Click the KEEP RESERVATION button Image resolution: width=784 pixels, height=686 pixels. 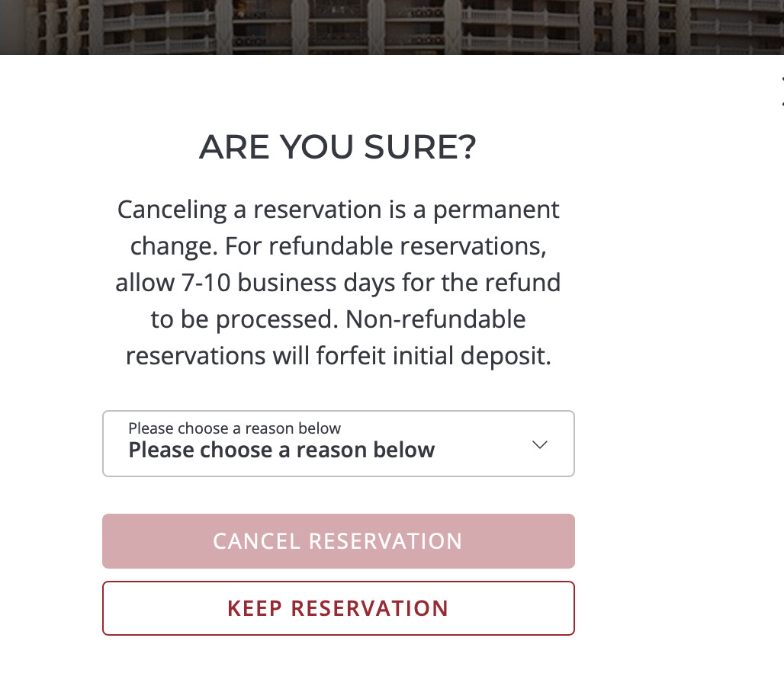click(x=338, y=608)
